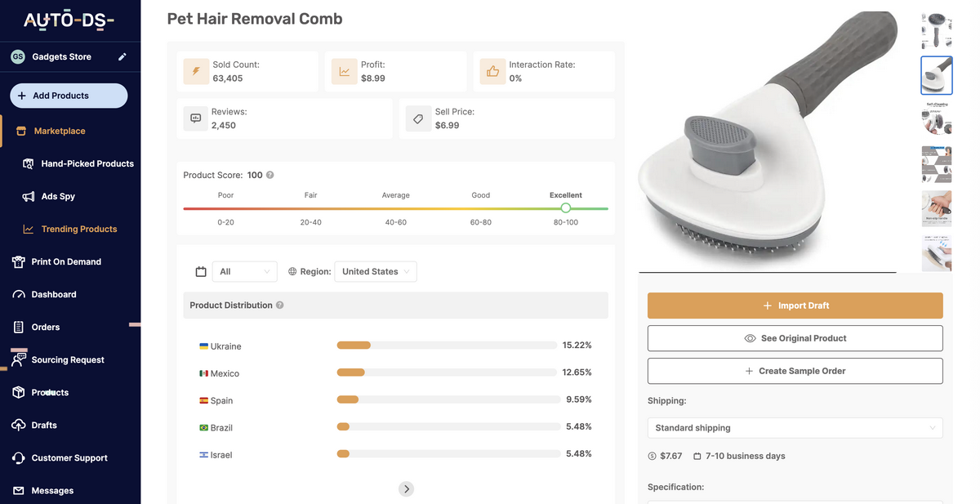Open Sourcing Request sidebar item
The height and width of the screenshot is (504, 980).
pyautogui.click(x=68, y=359)
